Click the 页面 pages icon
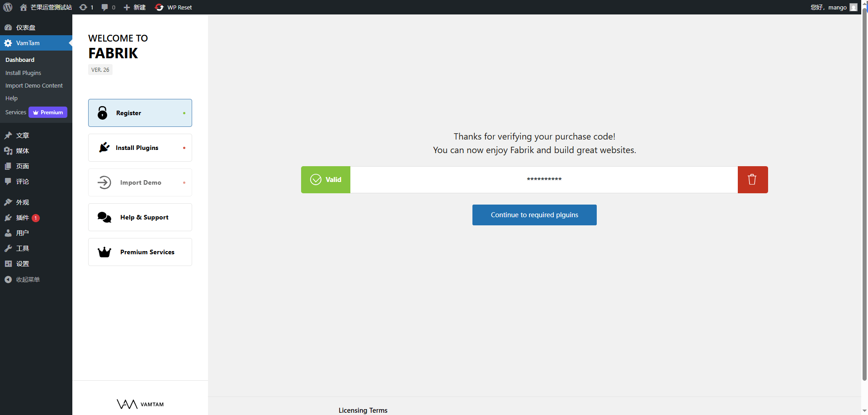Image resolution: width=868 pixels, height=415 pixels. coord(8,166)
